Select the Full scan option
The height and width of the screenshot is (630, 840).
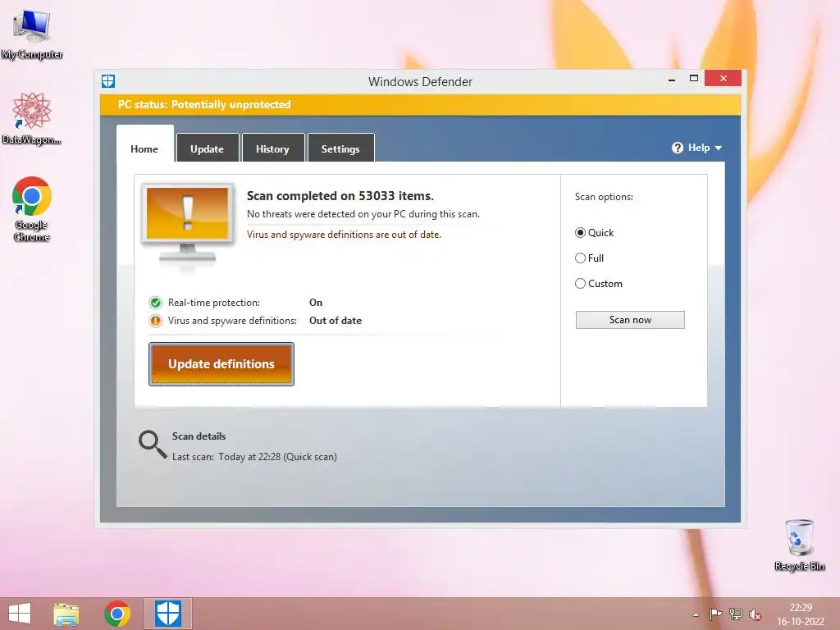[589, 258]
